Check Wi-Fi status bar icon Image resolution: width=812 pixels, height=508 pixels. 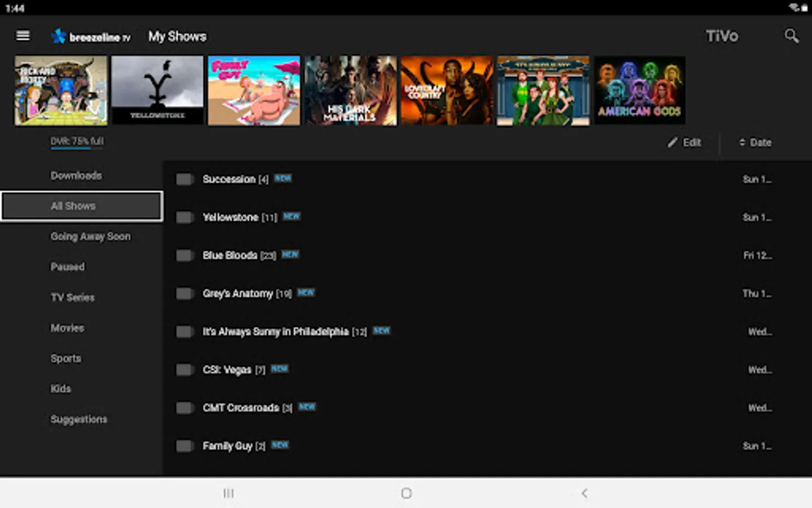coord(794,7)
